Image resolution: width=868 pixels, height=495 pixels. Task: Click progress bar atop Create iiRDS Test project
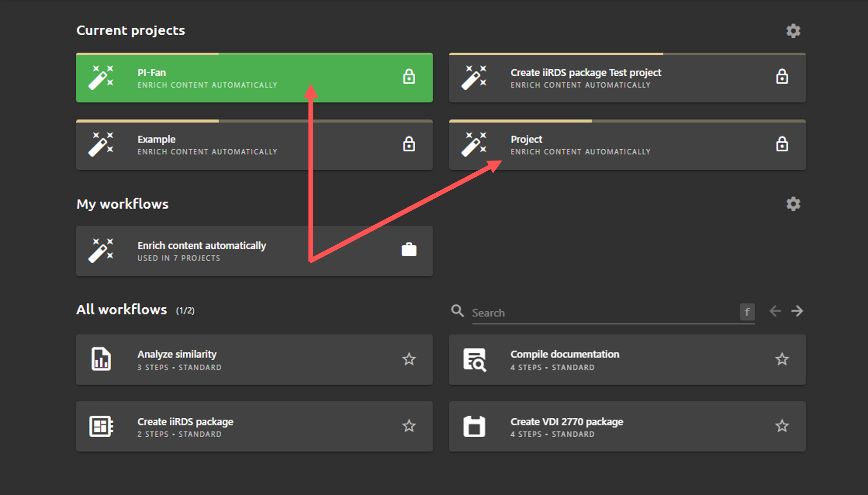pyautogui.click(x=627, y=54)
